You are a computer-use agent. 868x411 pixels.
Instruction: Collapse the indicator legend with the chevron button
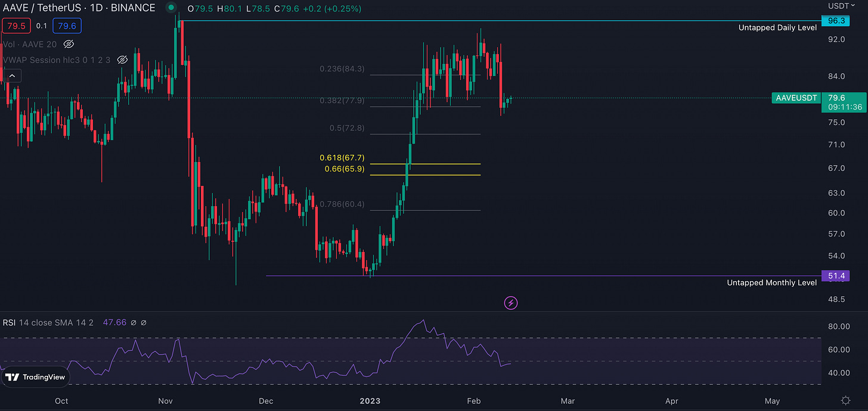click(12, 76)
